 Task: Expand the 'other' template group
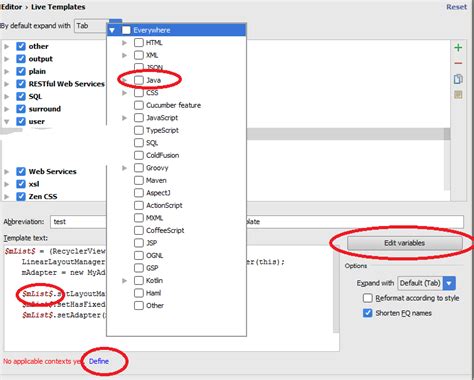coord(7,46)
